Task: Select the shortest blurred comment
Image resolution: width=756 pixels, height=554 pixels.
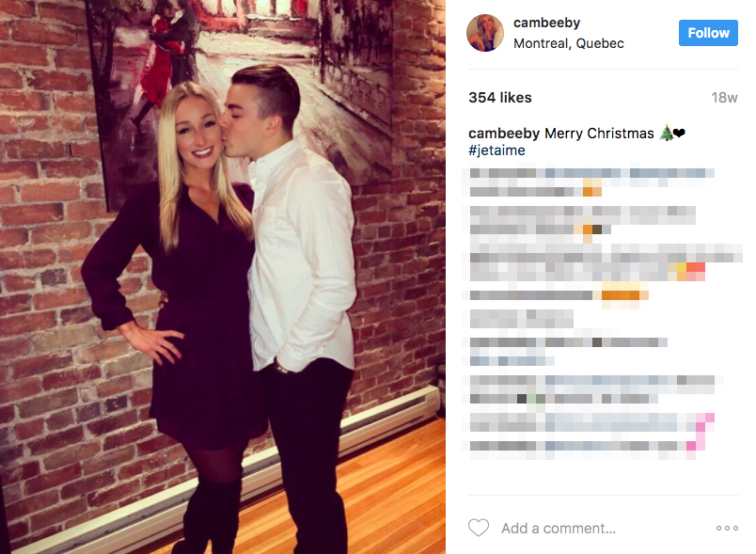Action: coord(521,319)
